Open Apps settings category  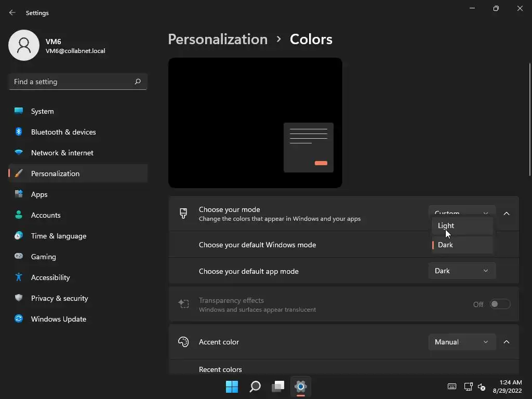(78, 194)
